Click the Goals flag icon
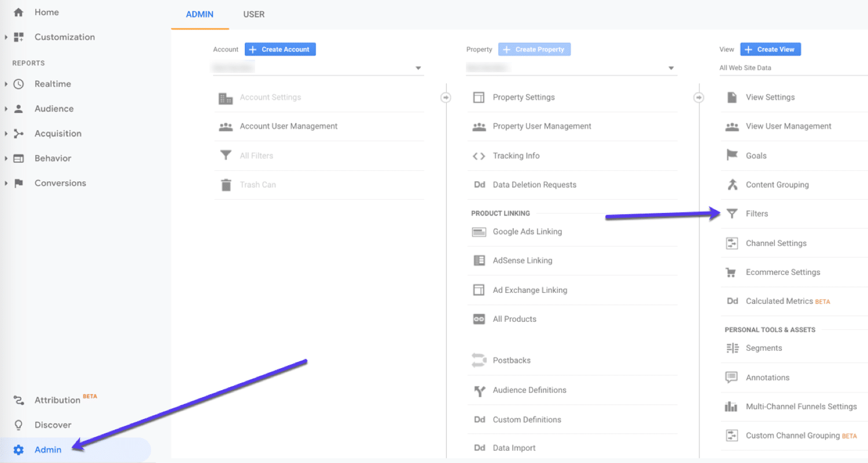Image resolution: width=868 pixels, height=463 pixels. tap(732, 155)
